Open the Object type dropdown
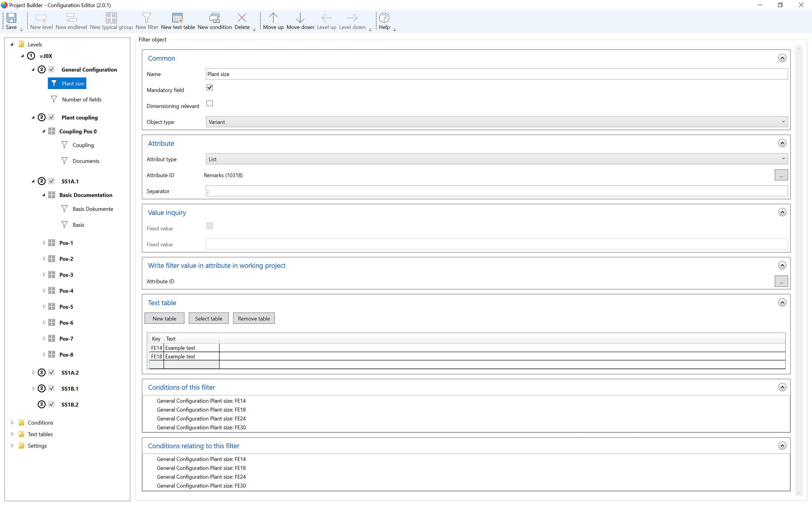 click(496, 122)
